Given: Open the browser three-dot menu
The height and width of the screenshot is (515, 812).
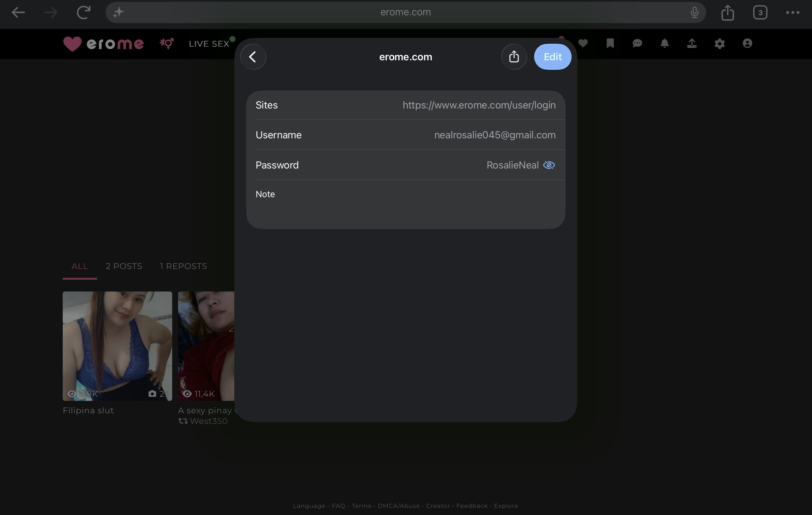Looking at the screenshot, I should click(792, 12).
